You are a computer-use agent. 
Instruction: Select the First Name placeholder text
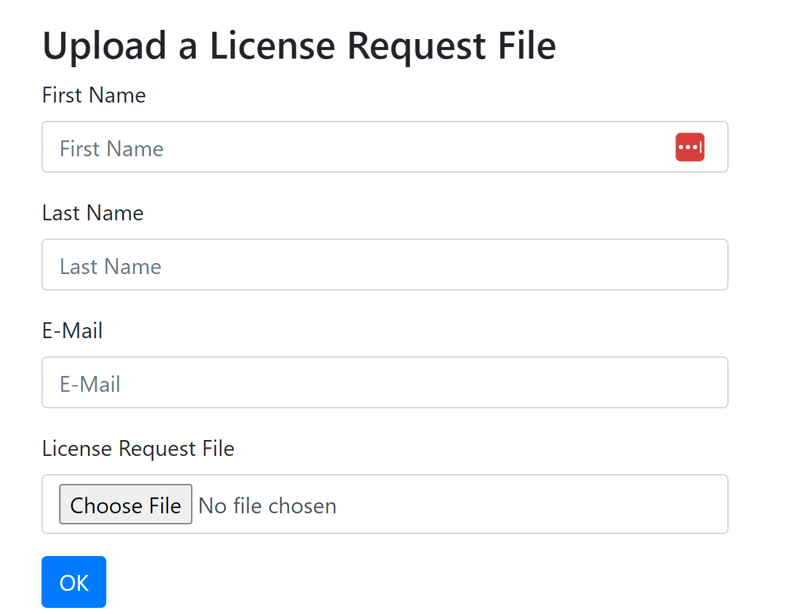[111, 147]
